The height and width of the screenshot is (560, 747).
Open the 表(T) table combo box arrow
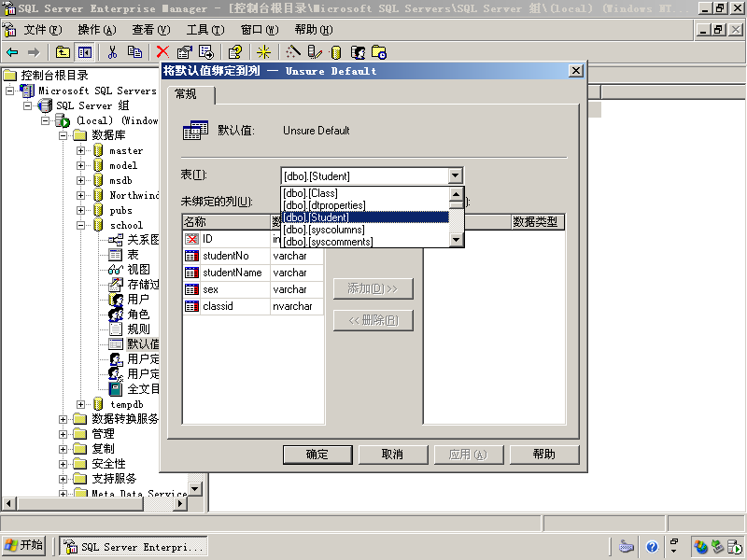[x=456, y=176]
